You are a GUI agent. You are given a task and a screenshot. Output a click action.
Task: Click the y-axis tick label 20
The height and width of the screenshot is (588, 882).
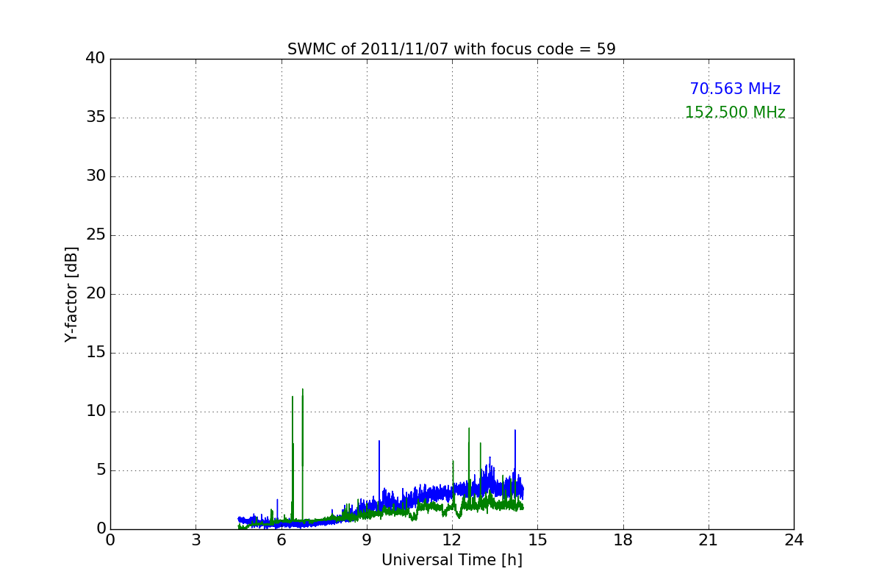coord(96,294)
